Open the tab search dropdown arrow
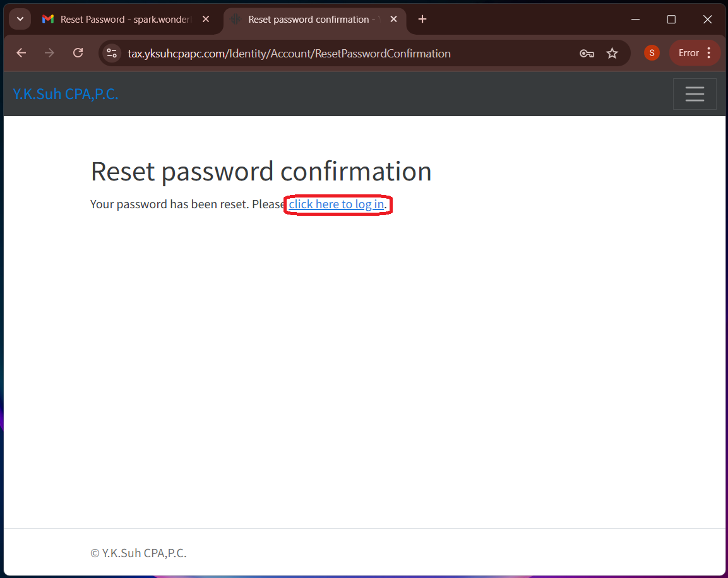This screenshot has width=728, height=578. (20, 19)
